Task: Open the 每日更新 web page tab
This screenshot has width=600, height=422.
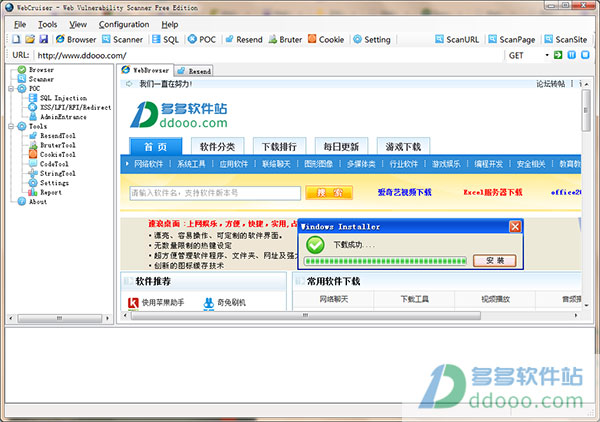Action: [x=341, y=146]
